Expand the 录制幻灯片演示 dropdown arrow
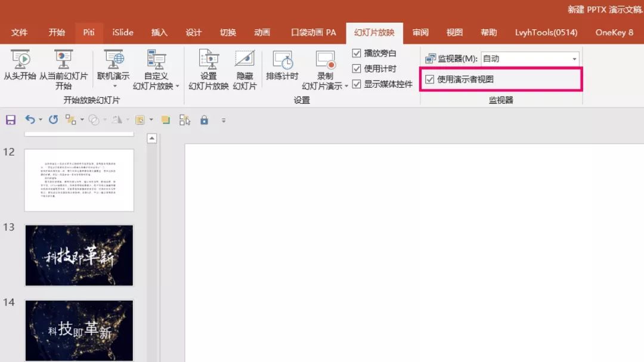644x362 pixels. pyautogui.click(x=346, y=86)
